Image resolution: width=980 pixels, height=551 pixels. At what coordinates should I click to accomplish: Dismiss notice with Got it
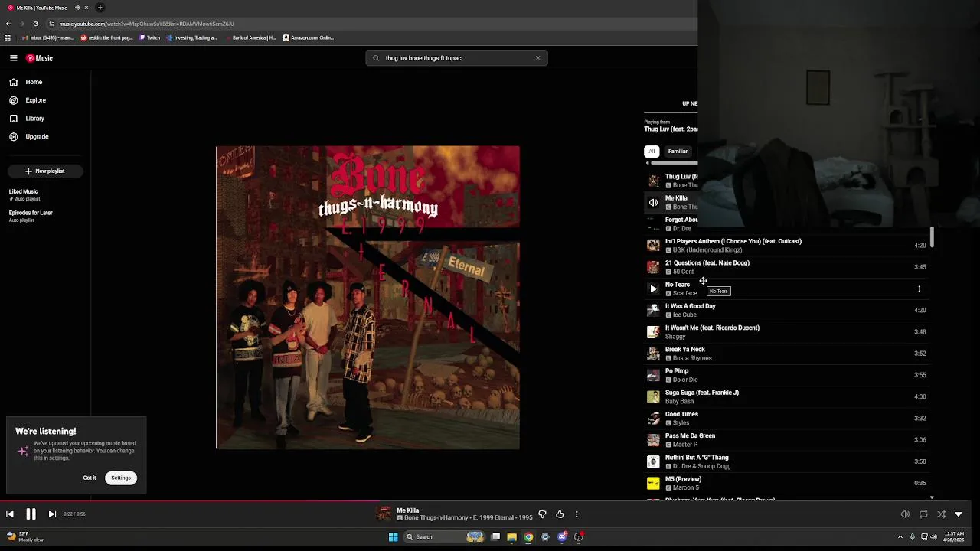tap(90, 478)
